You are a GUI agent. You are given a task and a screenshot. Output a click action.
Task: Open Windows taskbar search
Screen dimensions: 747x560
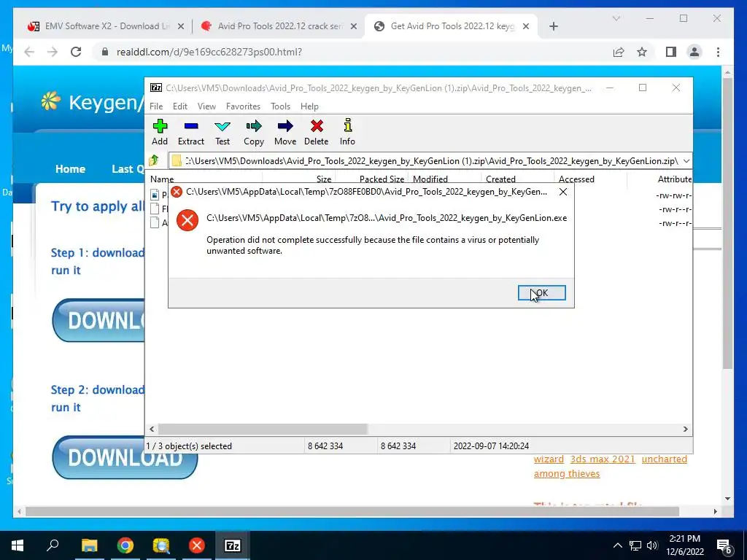[x=53, y=545]
